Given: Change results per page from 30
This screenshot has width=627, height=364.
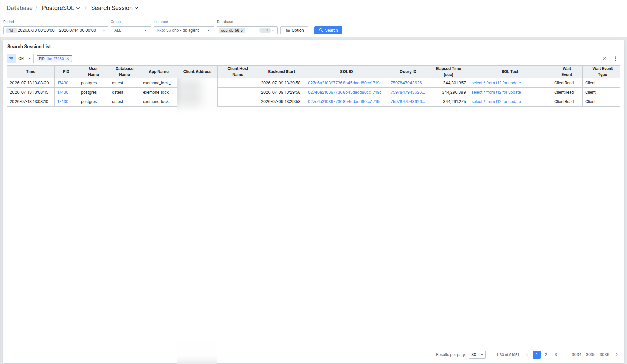Looking at the screenshot, I should (x=477, y=355).
